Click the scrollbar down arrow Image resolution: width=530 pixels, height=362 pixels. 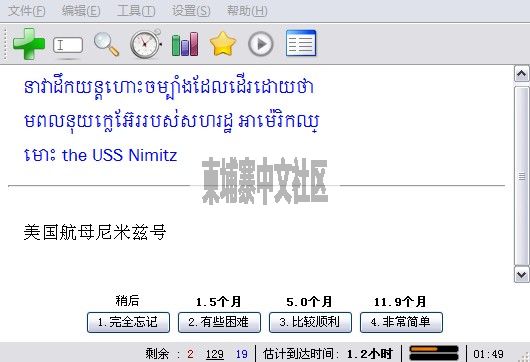(x=521, y=274)
